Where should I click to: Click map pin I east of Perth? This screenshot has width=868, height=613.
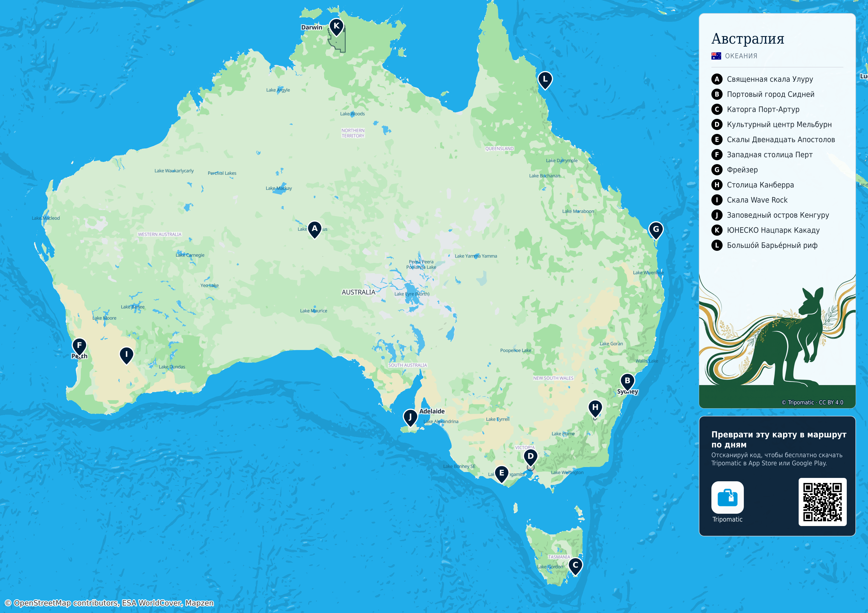[127, 355]
